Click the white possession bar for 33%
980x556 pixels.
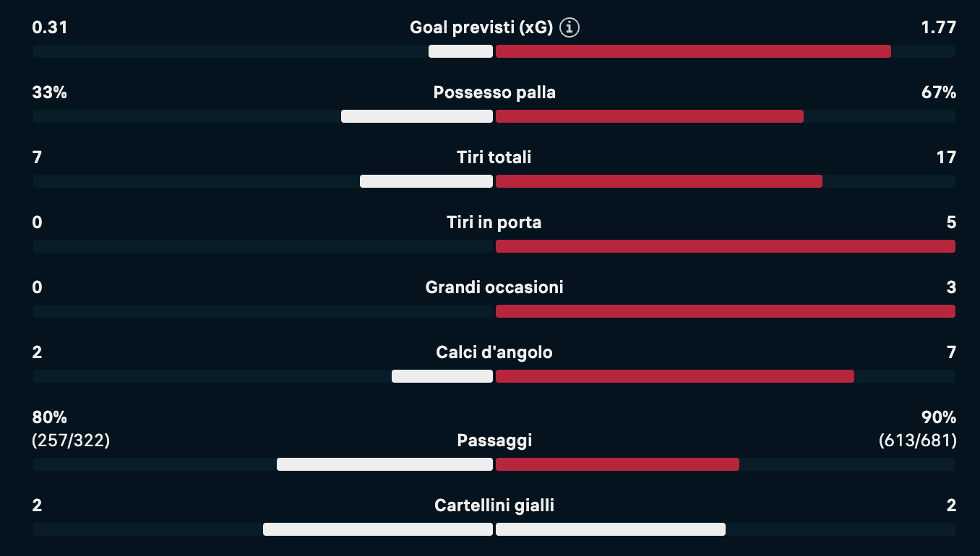[x=417, y=116]
